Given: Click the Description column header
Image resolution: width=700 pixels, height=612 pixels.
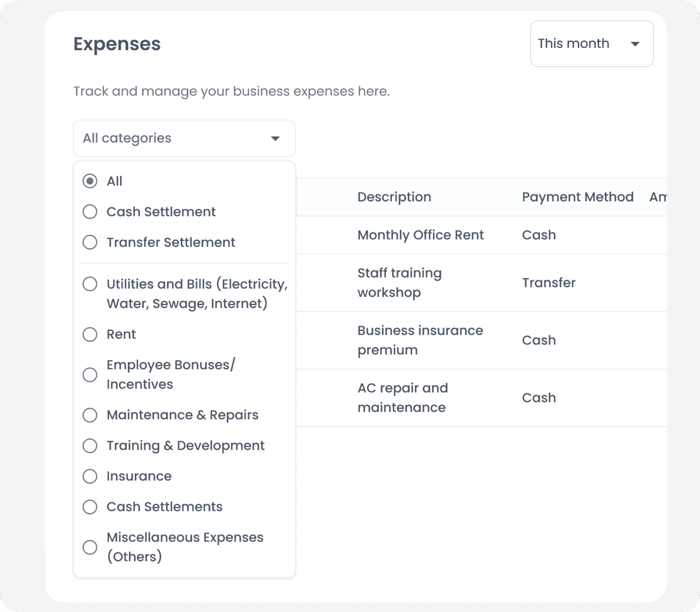Looking at the screenshot, I should [394, 197].
